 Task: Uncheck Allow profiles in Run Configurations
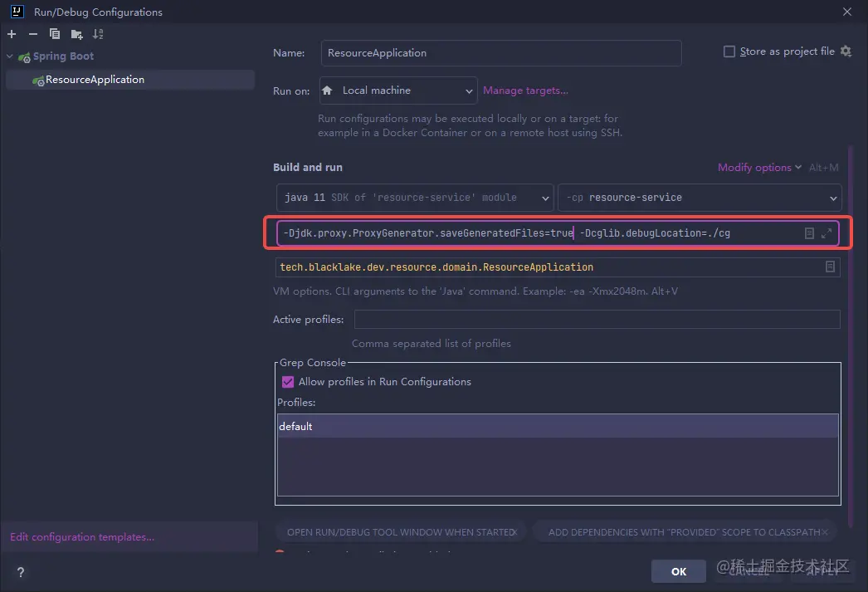(x=288, y=382)
